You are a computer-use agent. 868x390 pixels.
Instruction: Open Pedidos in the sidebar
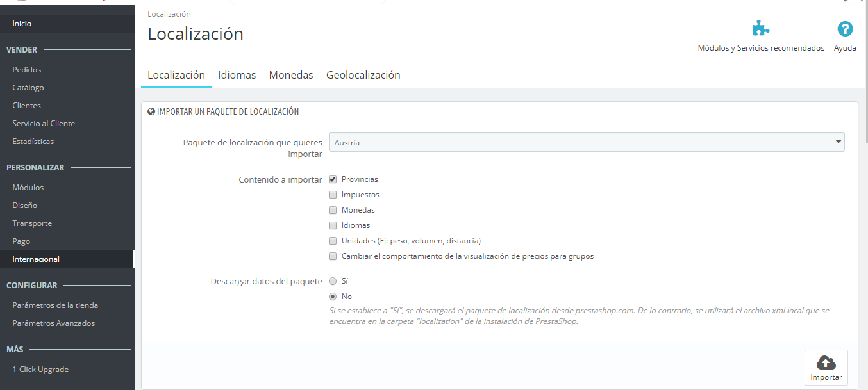(26, 70)
